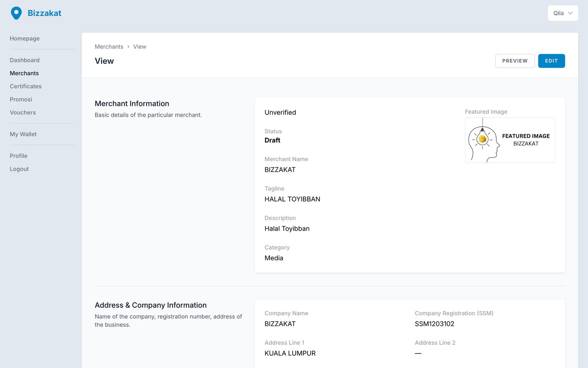588x368 pixels.
Task: Go to Profile in sidebar
Action: 18,156
